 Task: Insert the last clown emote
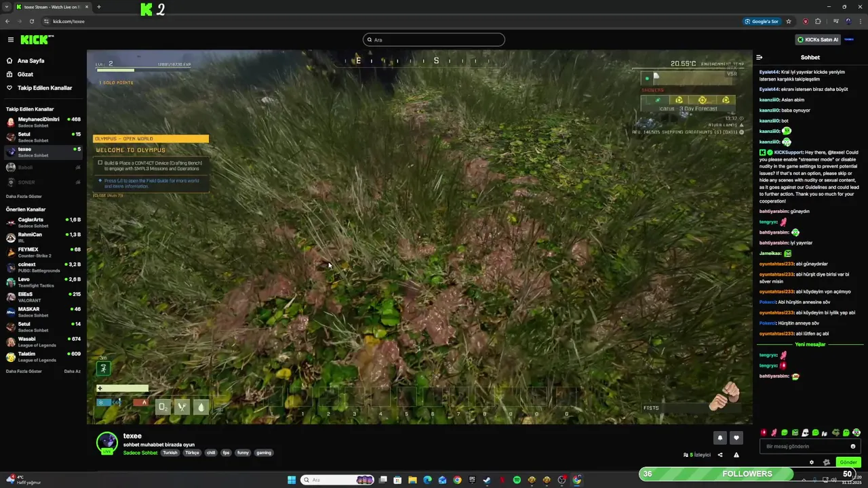[x=856, y=432]
